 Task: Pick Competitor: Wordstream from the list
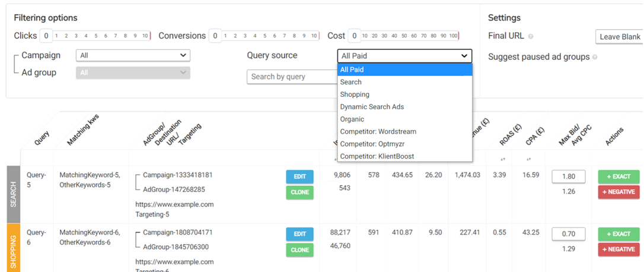click(378, 132)
